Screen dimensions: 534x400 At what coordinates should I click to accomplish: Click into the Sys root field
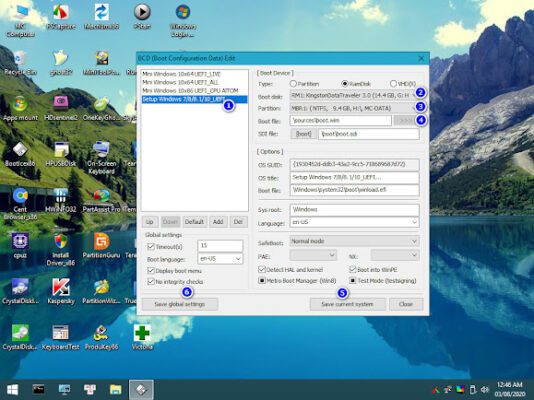click(x=354, y=210)
